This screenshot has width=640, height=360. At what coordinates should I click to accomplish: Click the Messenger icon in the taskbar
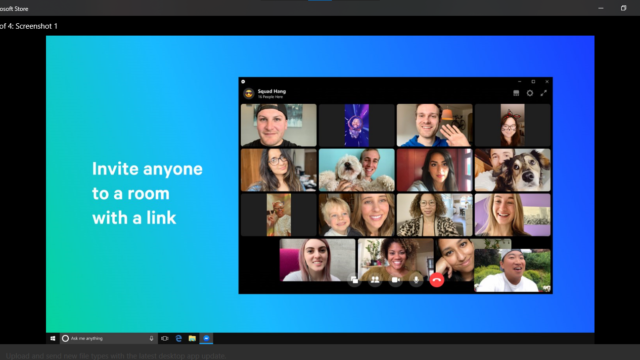click(x=206, y=338)
